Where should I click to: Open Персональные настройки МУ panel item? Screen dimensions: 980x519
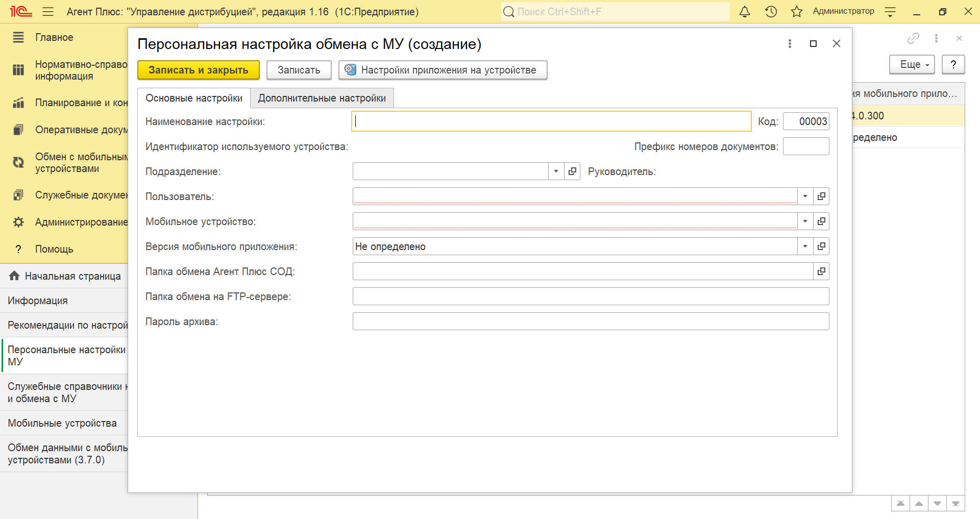[64, 356]
